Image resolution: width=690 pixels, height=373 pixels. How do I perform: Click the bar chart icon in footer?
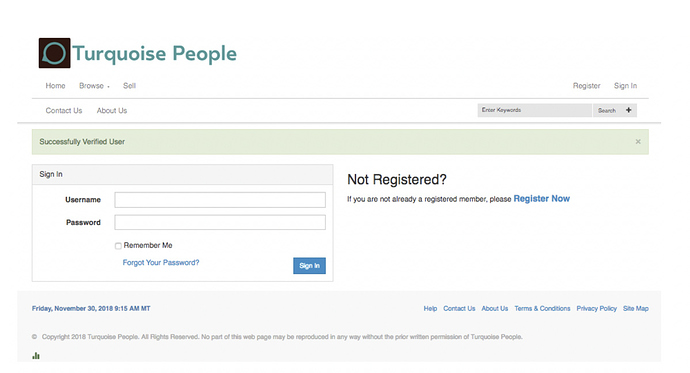point(36,356)
